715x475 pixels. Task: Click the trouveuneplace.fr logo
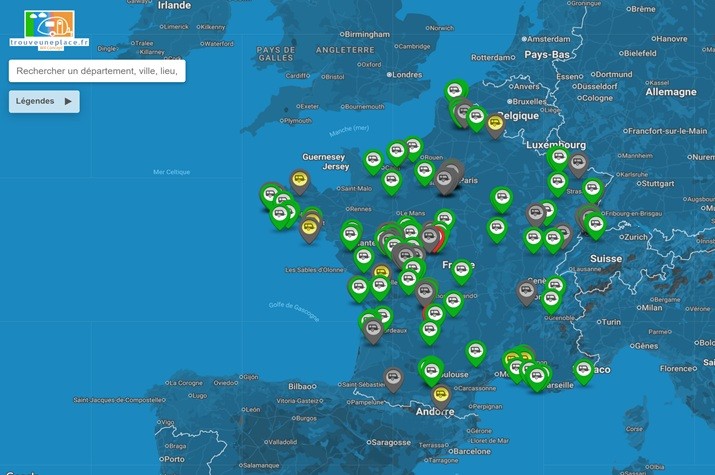(49, 29)
